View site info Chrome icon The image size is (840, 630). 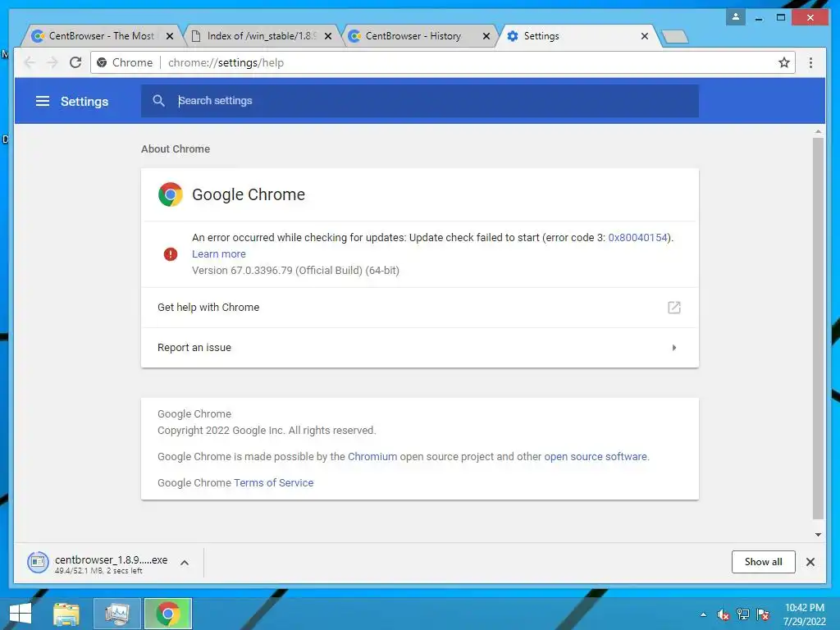[102, 62]
